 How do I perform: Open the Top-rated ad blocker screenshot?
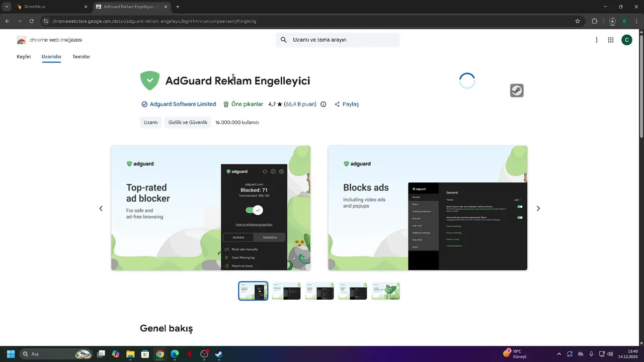(x=211, y=208)
